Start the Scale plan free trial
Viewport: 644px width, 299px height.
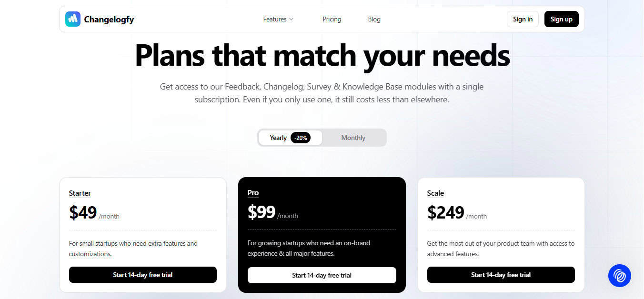coord(501,275)
